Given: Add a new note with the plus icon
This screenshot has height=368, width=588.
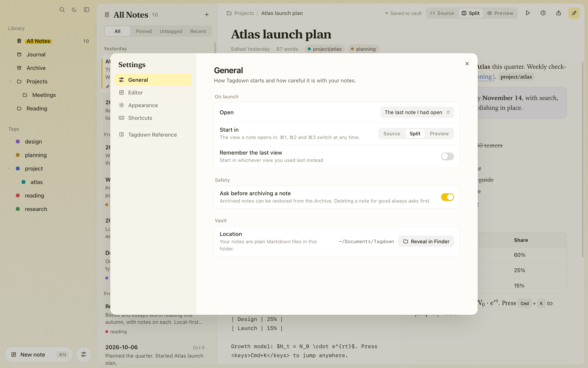Looking at the screenshot, I should point(207,15).
